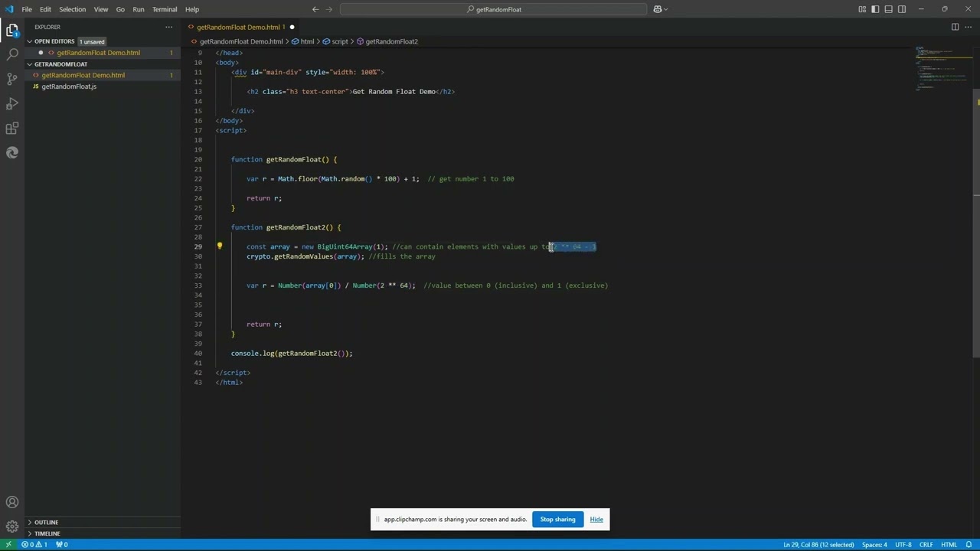Click the file name breadcrumb segment
The image size is (980, 551).
(x=237, y=41)
